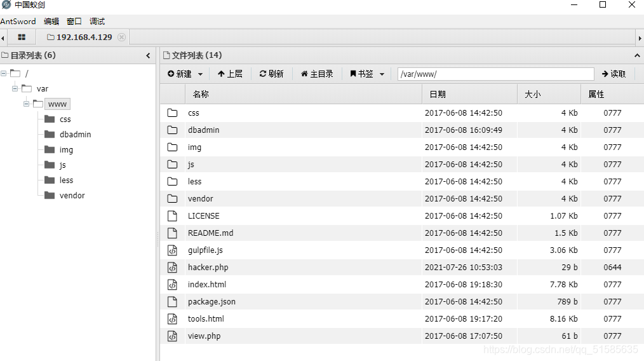
Task: Collapse the www tree node
Action: pyautogui.click(x=26, y=104)
